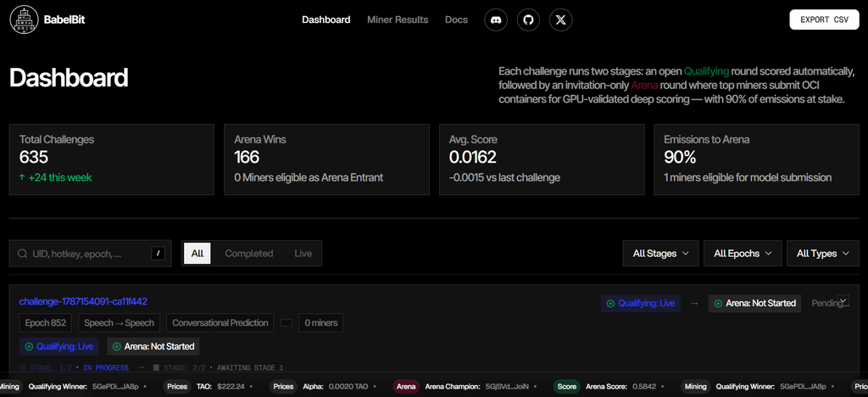868x397 pixels.
Task: Click -0.0015 vs last challenge text
Action: (x=504, y=178)
